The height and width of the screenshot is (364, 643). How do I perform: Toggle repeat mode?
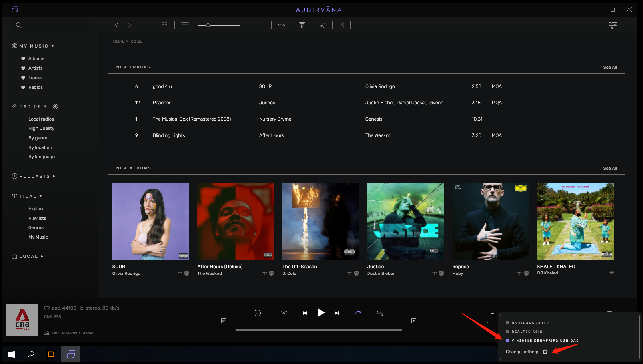[x=358, y=313]
